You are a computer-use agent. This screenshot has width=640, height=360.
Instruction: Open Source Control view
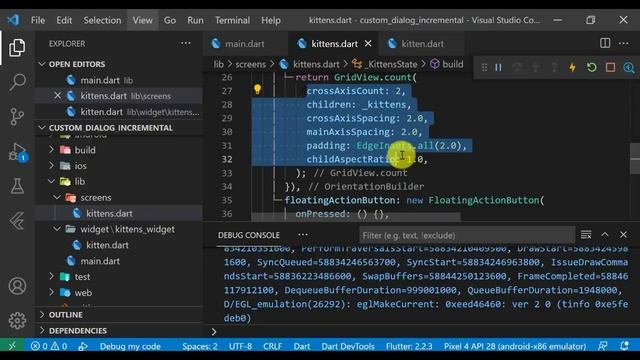tap(17, 117)
